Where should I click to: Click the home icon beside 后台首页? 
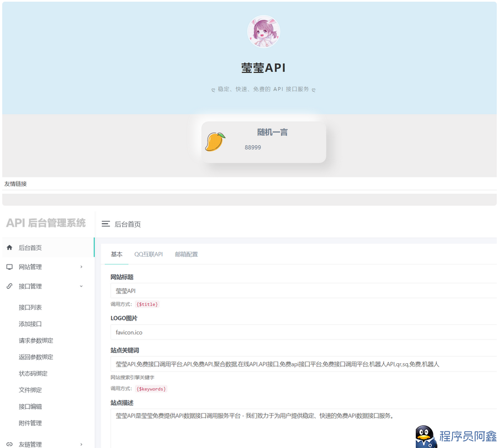(9, 247)
